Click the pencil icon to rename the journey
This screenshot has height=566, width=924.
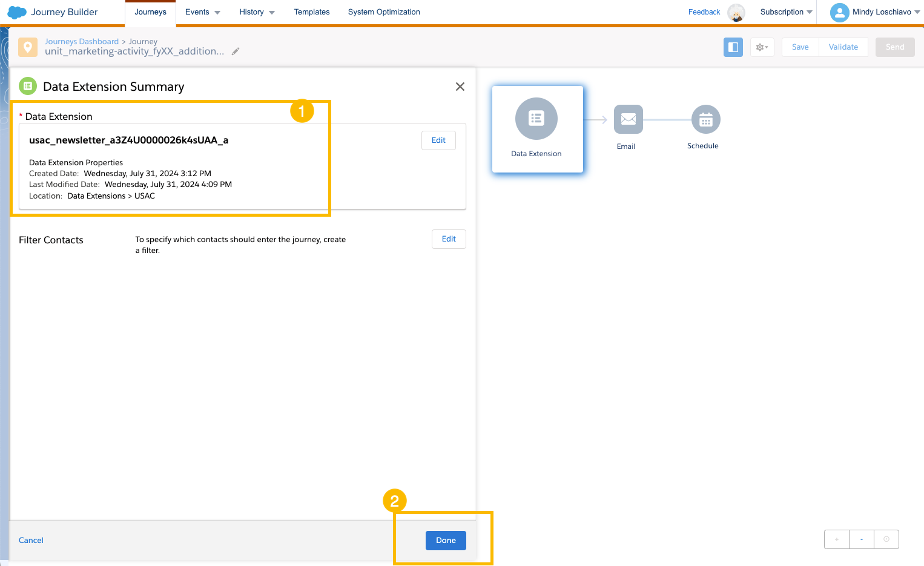(235, 51)
